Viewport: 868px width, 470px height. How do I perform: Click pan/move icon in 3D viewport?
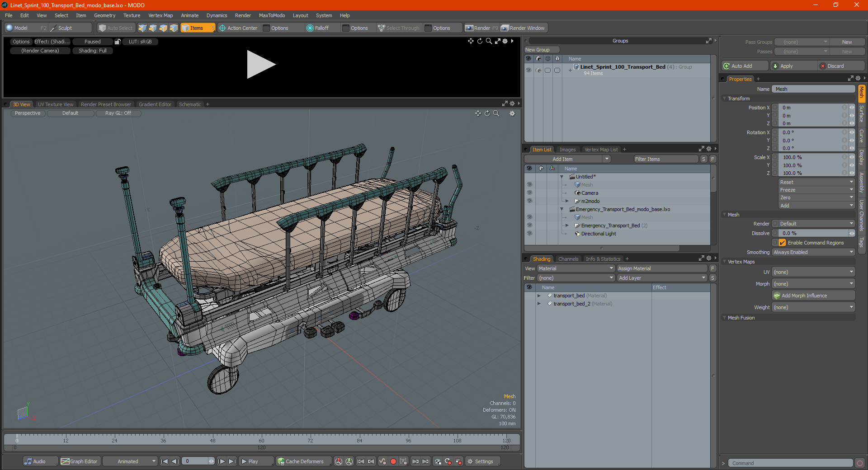point(478,113)
